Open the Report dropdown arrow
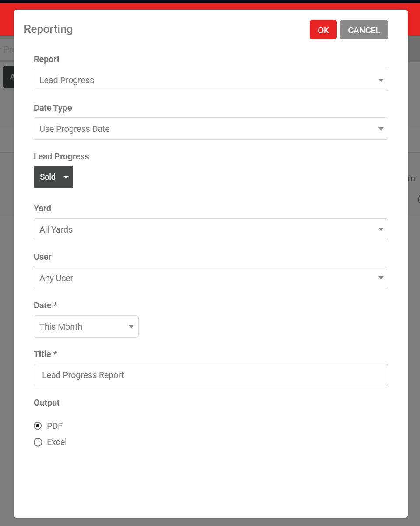Image resolution: width=420 pixels, height=526 pixels. [x=381, y=80]
